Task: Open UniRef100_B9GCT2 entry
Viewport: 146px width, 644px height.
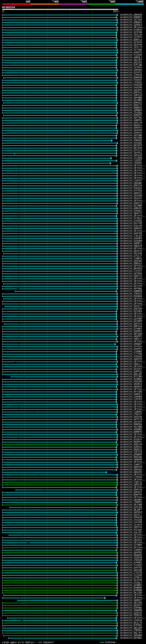Action: click(x=131, y=105)
